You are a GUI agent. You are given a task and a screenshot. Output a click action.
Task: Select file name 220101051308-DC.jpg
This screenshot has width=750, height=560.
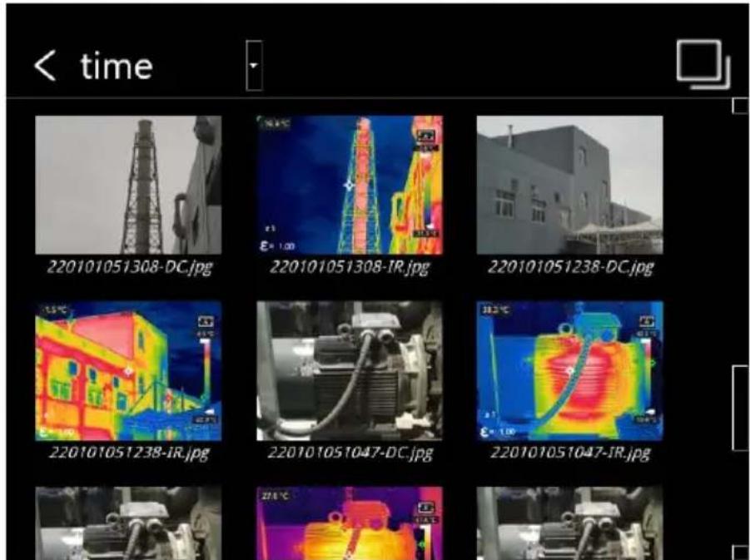(129, 267)
